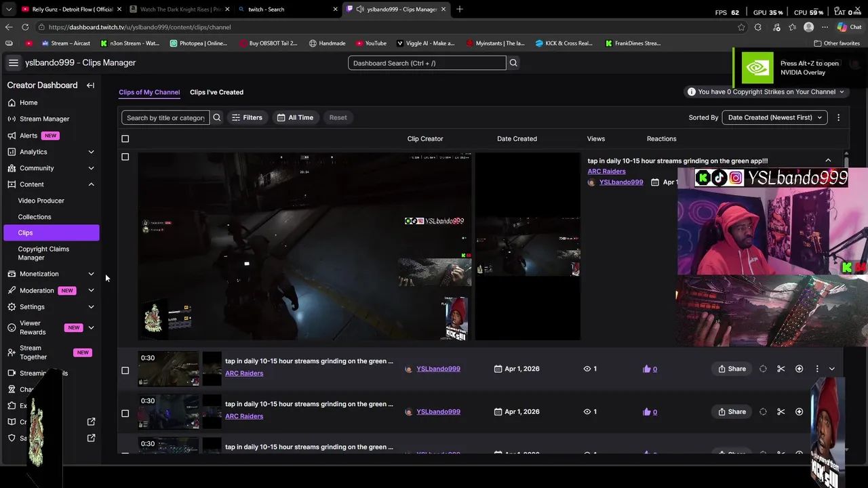Play the expanded clip video preview
The width and height of the screenshot is (868, 488).
pyautogui.click(x=304, y=246)
